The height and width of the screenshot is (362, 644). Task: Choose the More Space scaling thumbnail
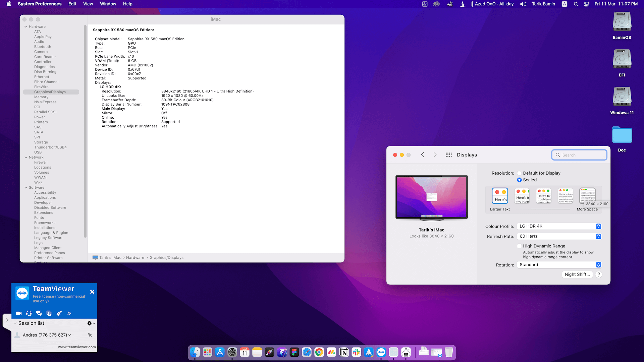(587, 196)
